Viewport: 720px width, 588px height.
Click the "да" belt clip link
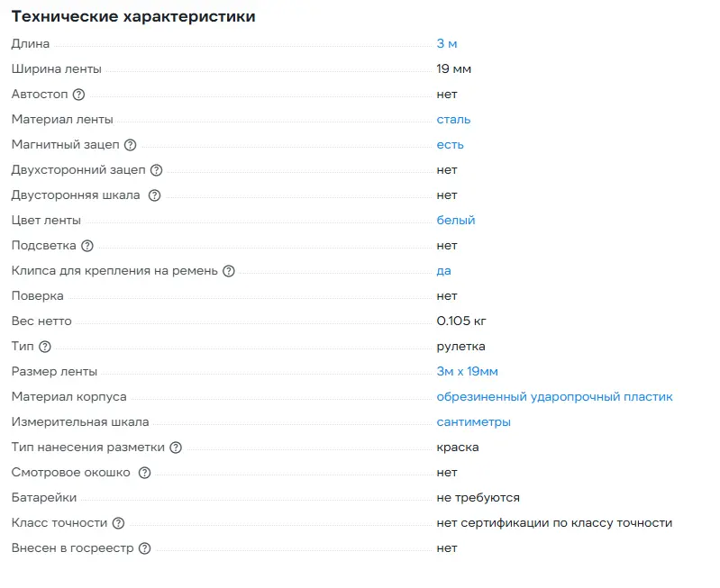(x=443, y=270)
